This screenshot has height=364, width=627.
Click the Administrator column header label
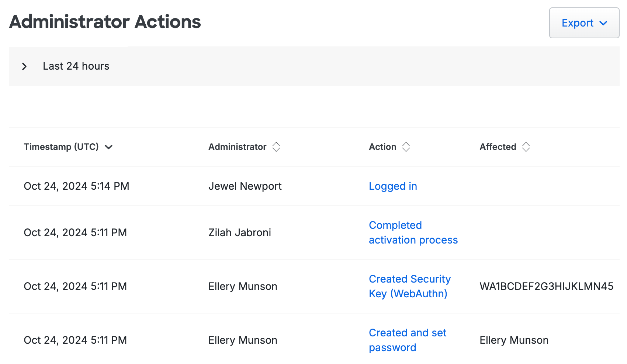point(237,147)
